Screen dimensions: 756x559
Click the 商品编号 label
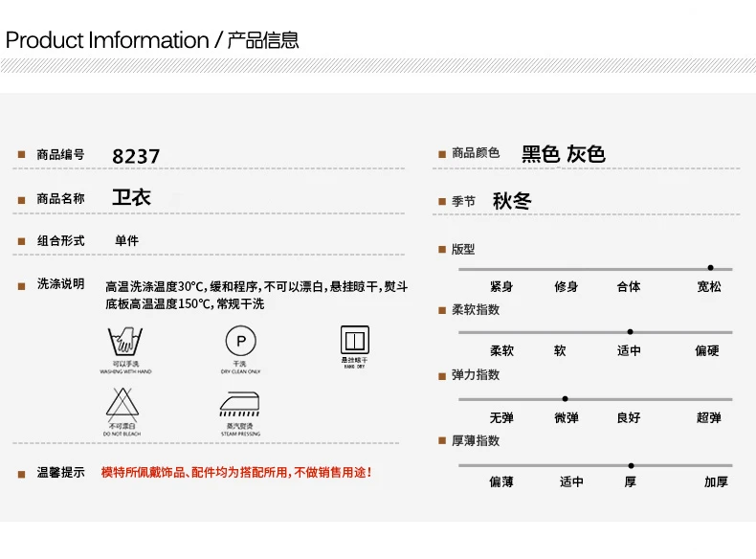point(60,154)
